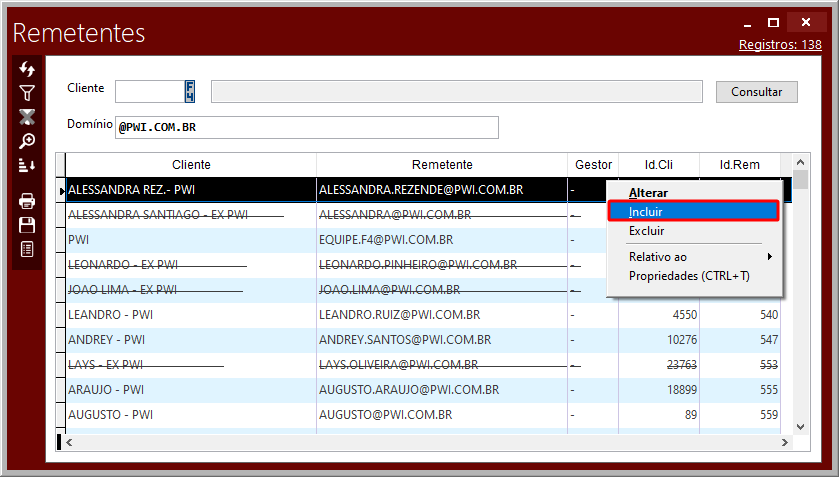The width and height of the screenshot is (839, 477).
Task: Click the sort order icon
Action: point(27,165)
